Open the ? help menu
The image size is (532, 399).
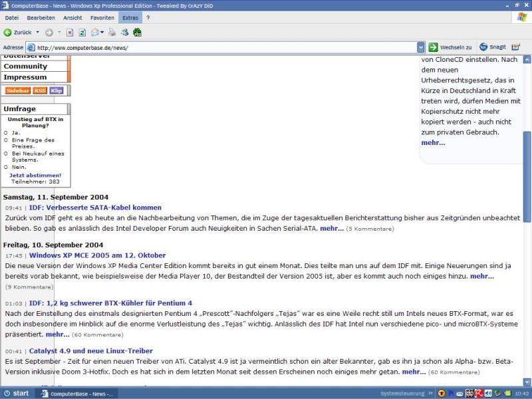(x=148, y=18)
